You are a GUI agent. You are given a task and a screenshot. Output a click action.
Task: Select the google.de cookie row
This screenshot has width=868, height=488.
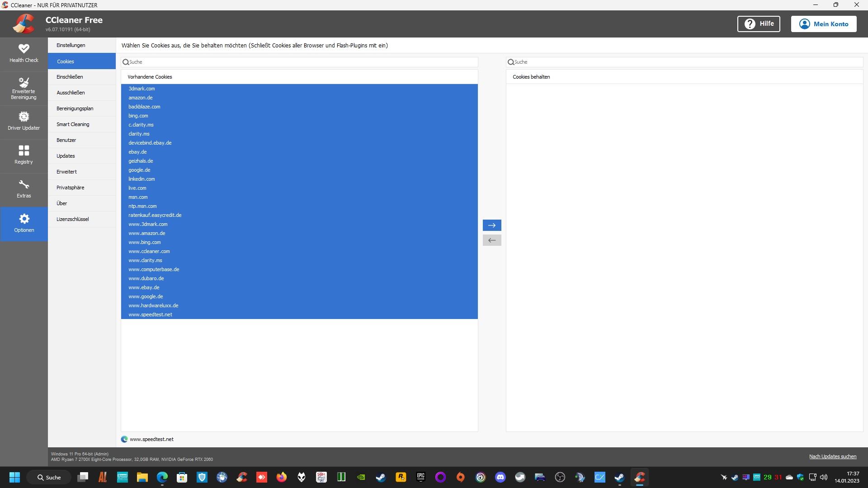pos(299,170)
